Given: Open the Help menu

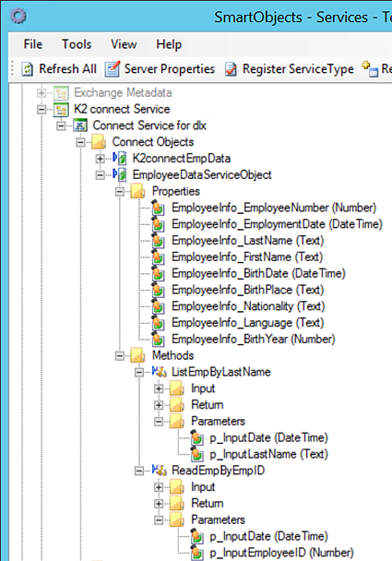Looking at the screenshot, I should [x=169, y=44].
